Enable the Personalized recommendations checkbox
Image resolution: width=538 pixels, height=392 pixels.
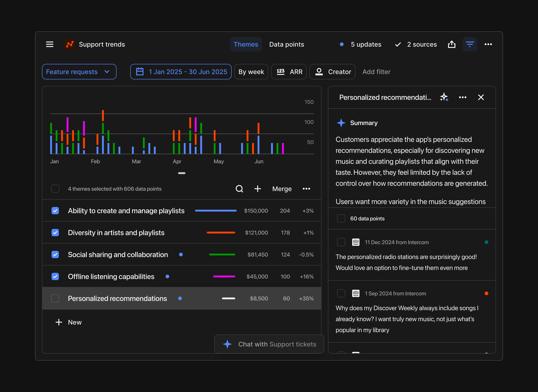click(55, 298)
